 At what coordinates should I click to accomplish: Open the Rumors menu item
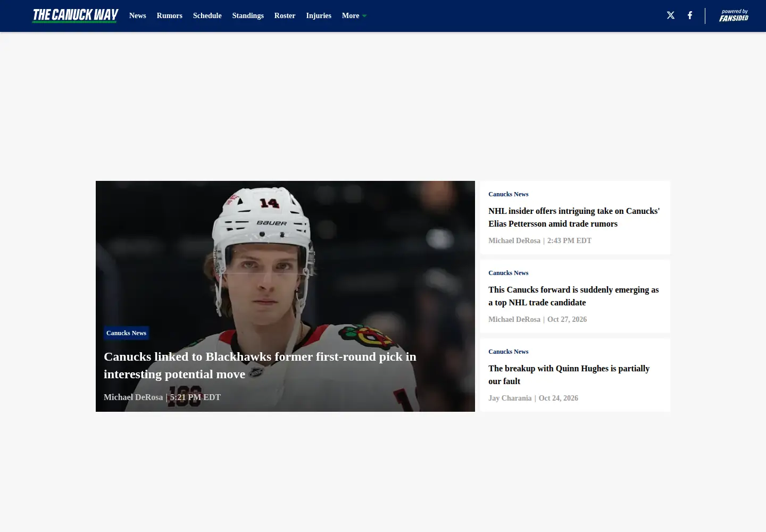point(170,15)
